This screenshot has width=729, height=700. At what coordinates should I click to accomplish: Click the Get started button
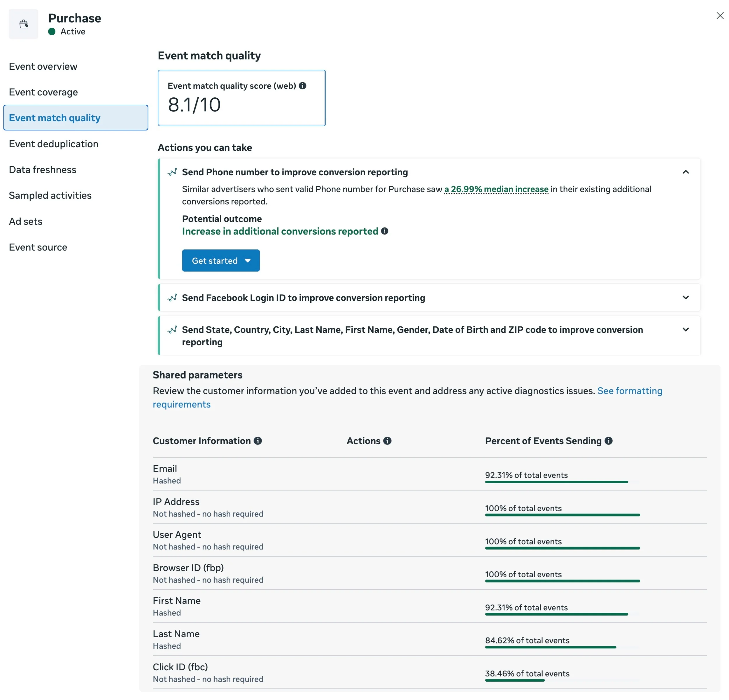click(221, 260)
